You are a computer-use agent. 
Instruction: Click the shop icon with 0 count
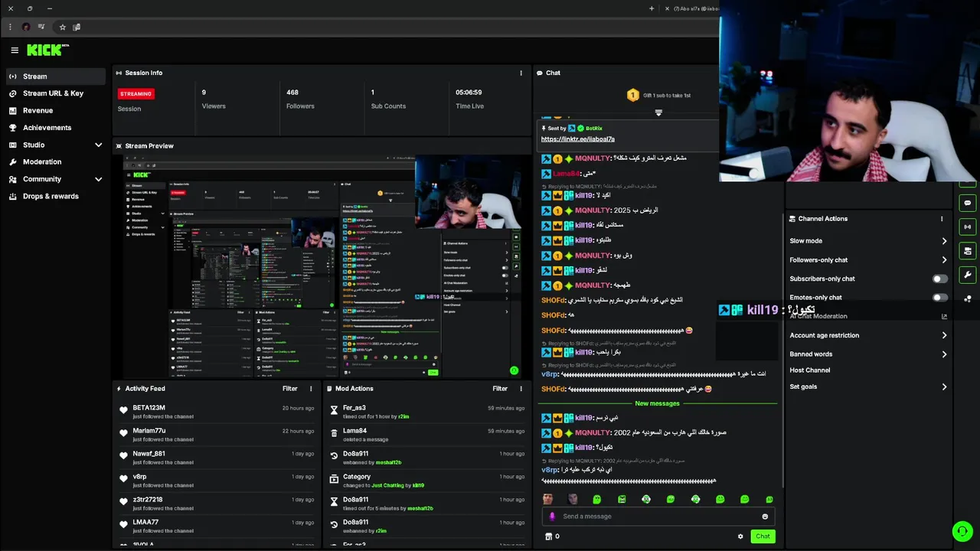pos(548,536)
